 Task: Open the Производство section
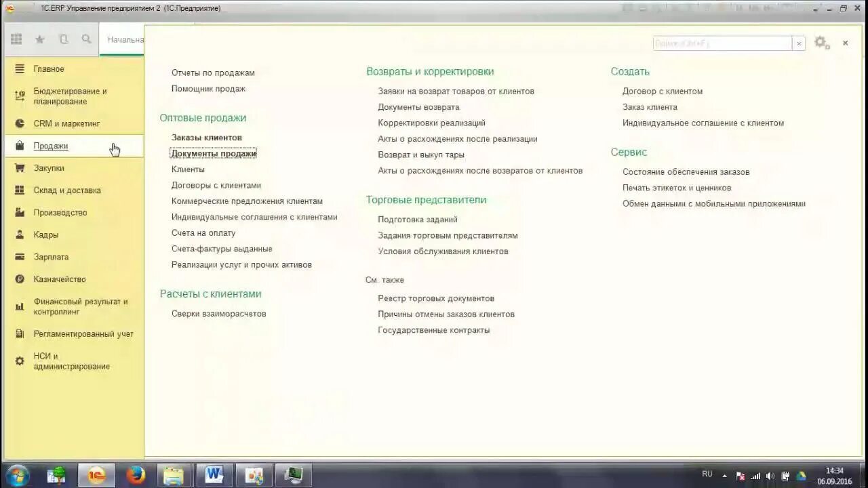click(x=60, y=212)
